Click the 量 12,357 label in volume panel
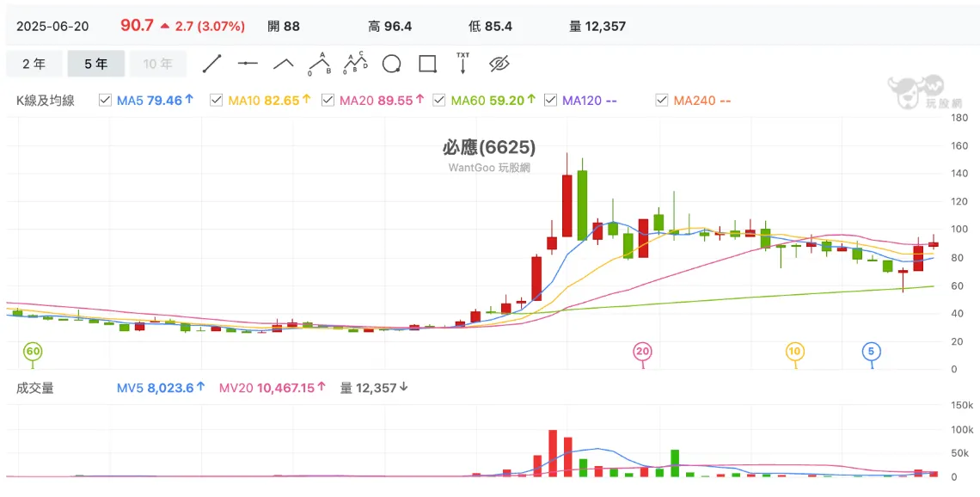Image resolution: width=980 pixels, height=497 pixels. [x=374, y=388]
